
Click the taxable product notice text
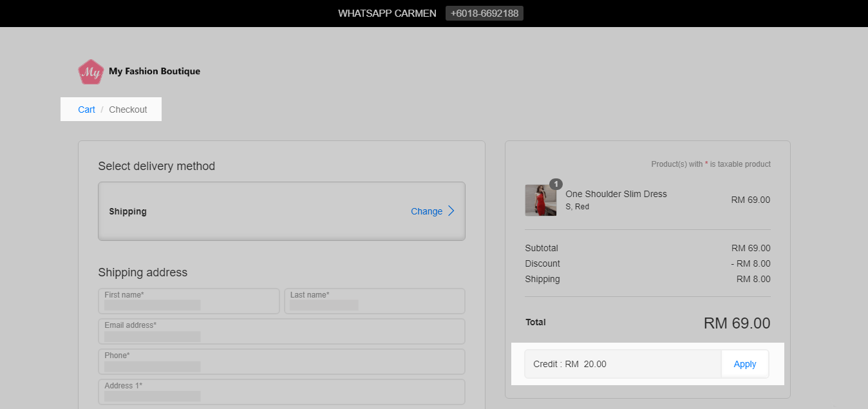(711, 164)
